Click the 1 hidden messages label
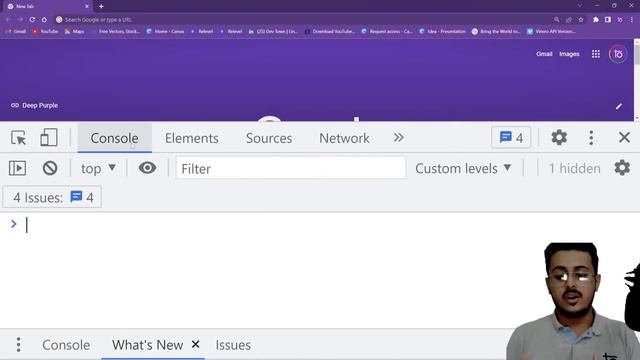Viewport: 640px width, 360px height. (574, 168)
